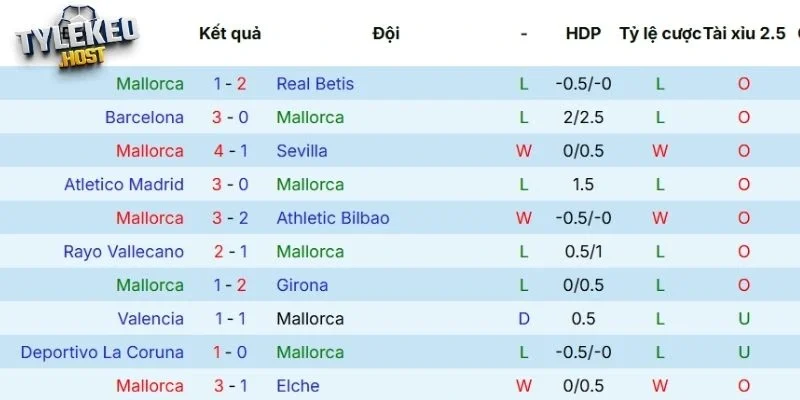800x400 pixels.
Task: Open the Barcelona team link
Action: click(144, 117)
